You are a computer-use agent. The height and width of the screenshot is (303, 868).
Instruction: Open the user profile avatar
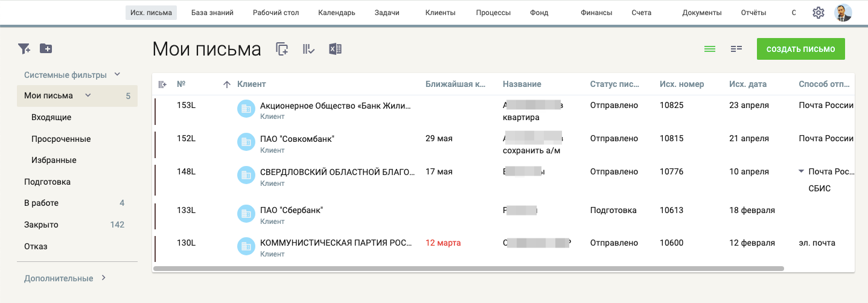pos(843,13)
